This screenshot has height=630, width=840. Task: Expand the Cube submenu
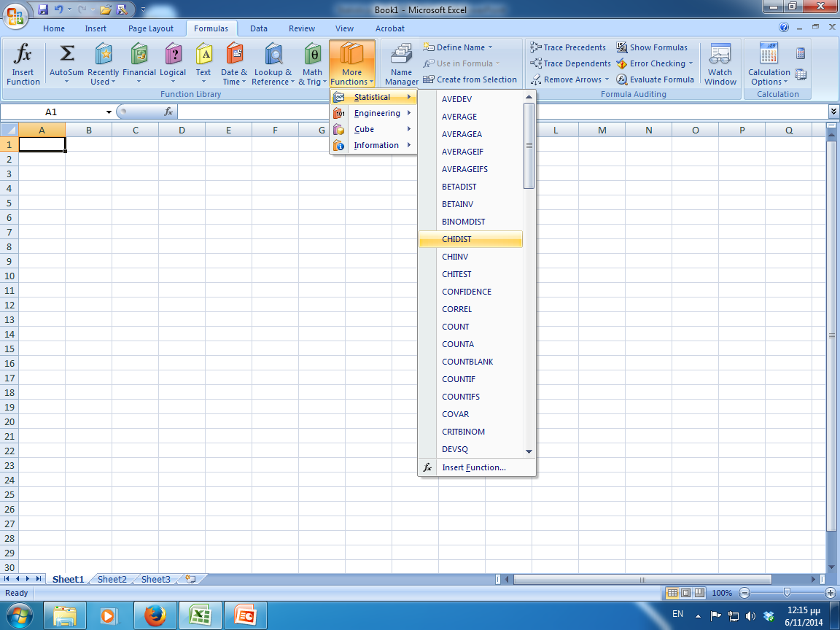(373, 129)
